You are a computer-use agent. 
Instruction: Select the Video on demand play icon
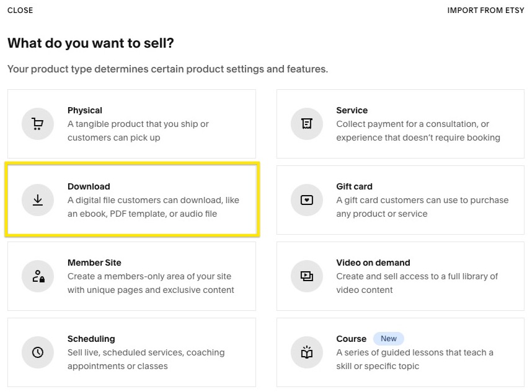point(306,276)
